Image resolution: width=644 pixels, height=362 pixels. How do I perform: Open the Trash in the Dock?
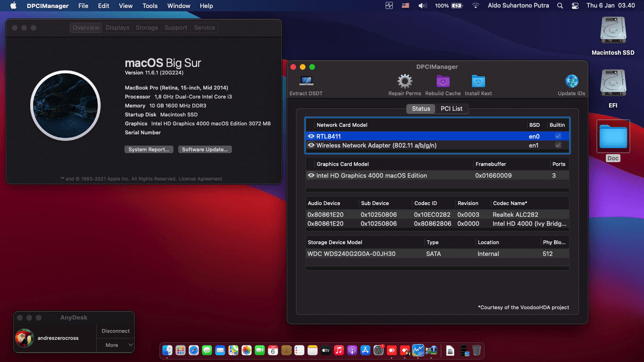coord(477,350)
